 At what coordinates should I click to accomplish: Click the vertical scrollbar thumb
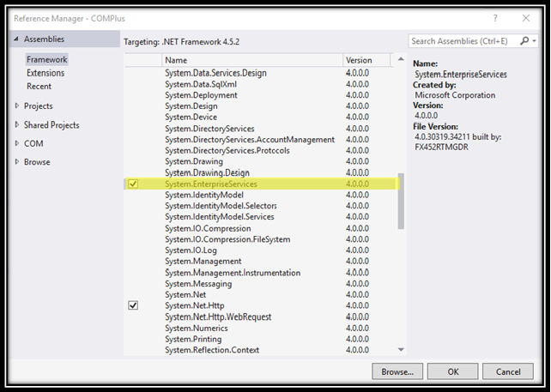coord(401,201)
